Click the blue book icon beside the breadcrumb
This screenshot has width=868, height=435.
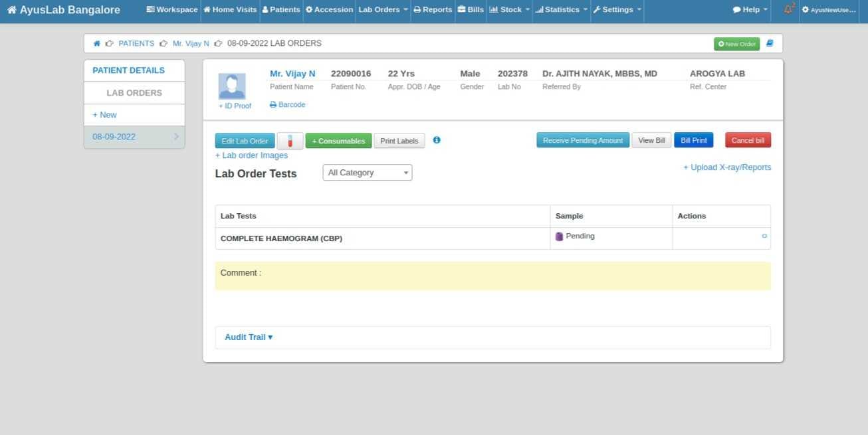770,43
